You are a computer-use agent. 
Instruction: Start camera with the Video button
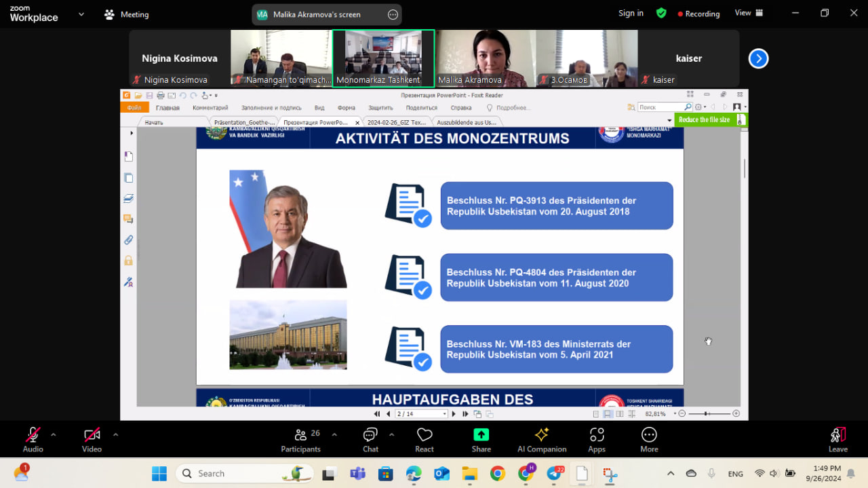[92, 439]
